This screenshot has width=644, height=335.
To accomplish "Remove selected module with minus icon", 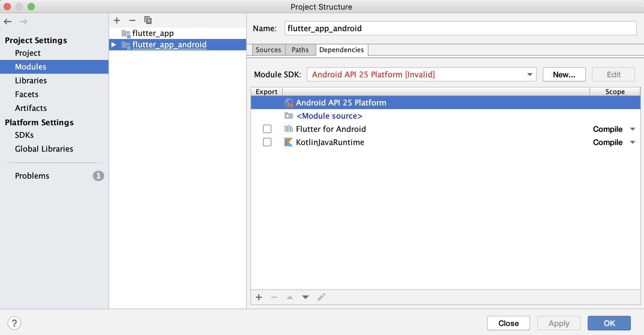I will [x=132, y=20].
